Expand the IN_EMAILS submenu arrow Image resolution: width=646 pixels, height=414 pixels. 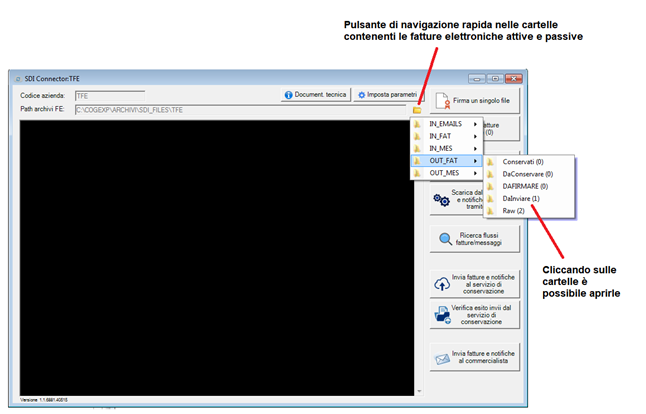coord(475,124)
